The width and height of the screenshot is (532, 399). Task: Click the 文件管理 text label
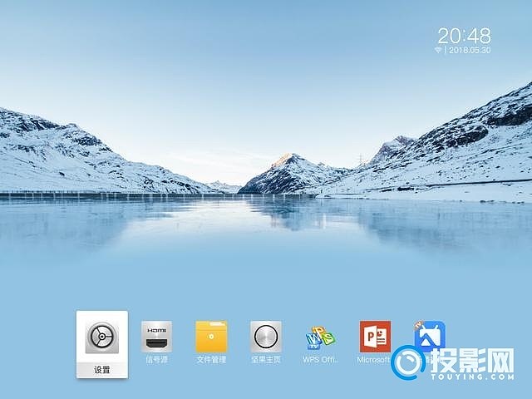tap(211, 360)
